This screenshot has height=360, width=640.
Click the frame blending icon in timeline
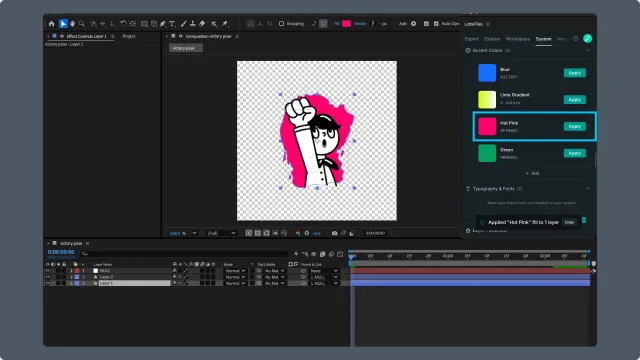(x=322, y=254)
